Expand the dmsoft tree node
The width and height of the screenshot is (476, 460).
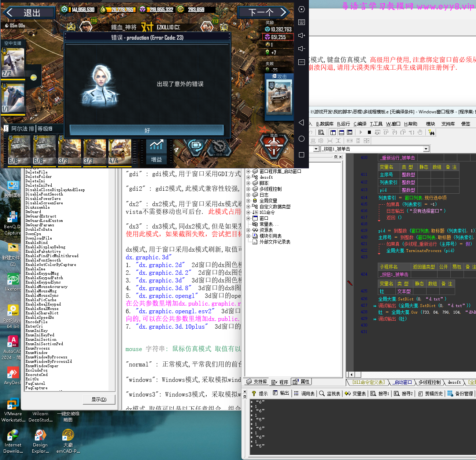click(248, 177)
